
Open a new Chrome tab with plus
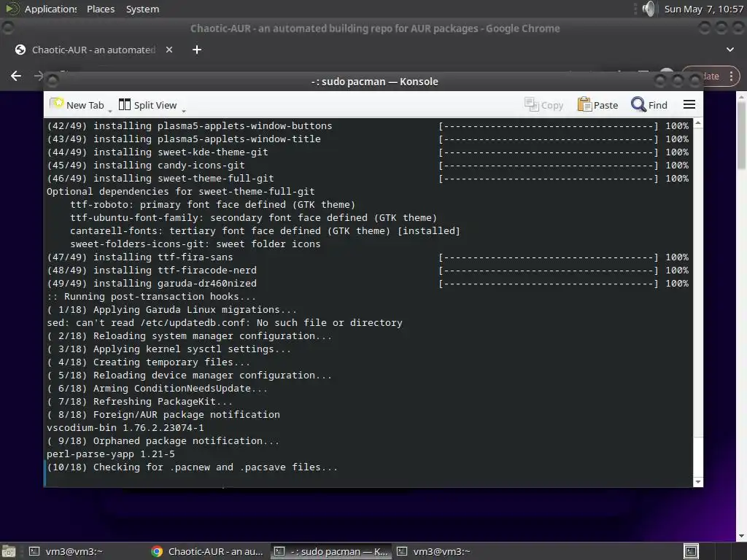[197, 50]
